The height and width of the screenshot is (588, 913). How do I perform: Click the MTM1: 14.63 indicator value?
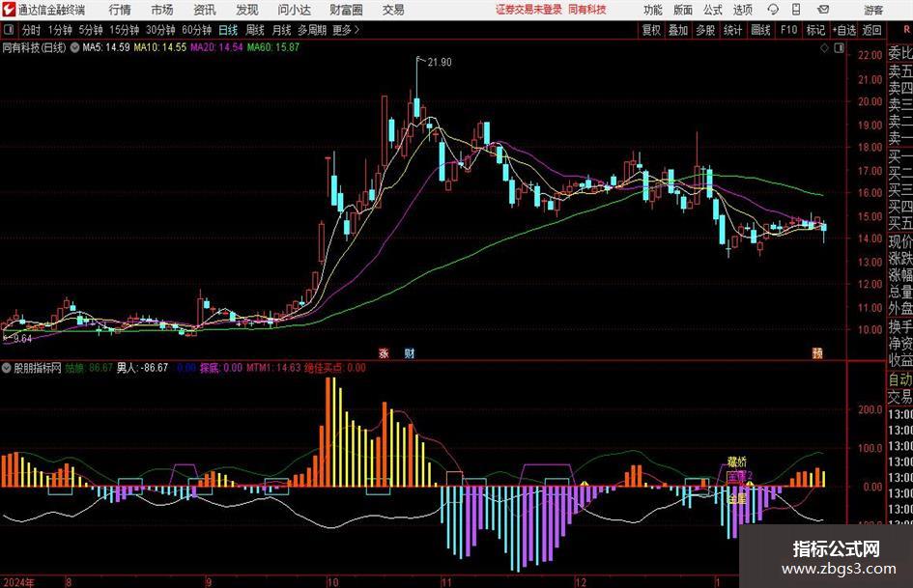click(273, 368)
